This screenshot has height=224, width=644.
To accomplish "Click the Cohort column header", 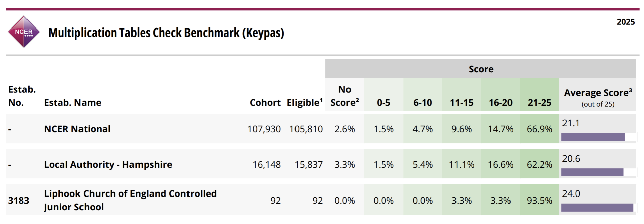I will click(265, 103).
